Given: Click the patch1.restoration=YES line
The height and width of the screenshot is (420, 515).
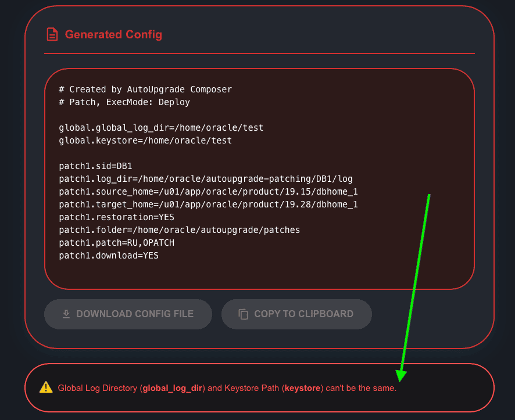Looking at the screenshot, I should coord(116,217).
